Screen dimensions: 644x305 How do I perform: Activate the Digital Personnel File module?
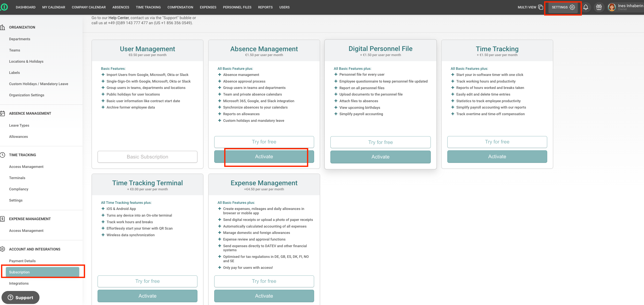380,157
